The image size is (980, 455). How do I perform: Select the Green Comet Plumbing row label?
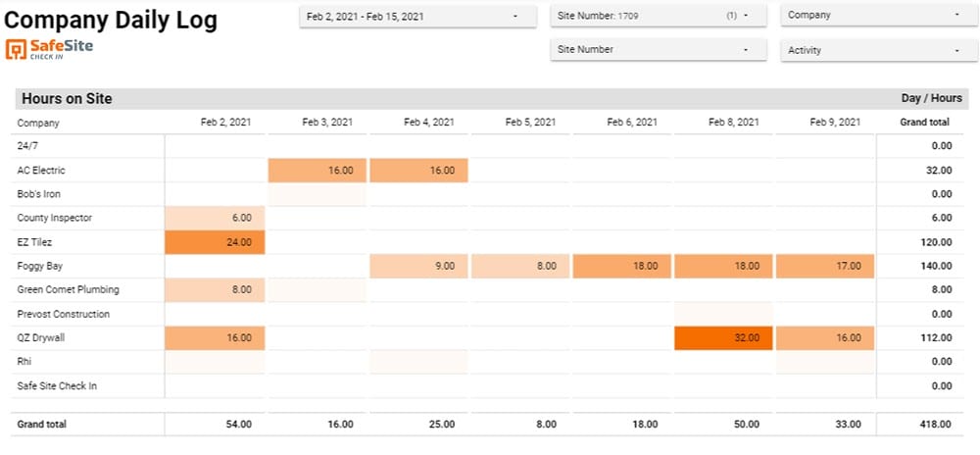coord(69,290)
